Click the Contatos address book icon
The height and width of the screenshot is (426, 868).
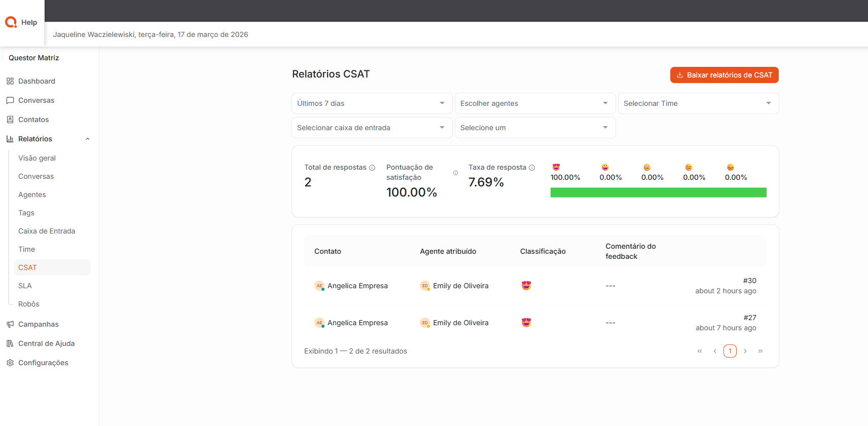[x=10, y=120]
